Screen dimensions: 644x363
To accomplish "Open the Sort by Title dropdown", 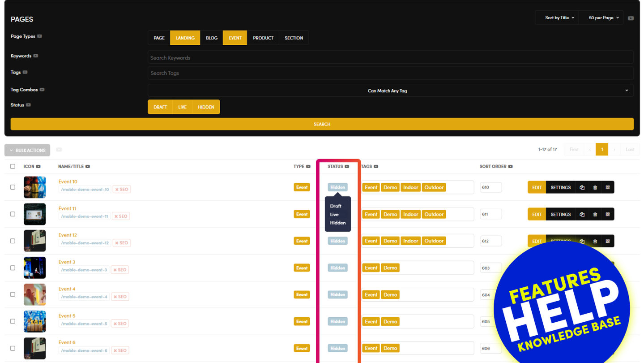I will [x=559, y=18].
